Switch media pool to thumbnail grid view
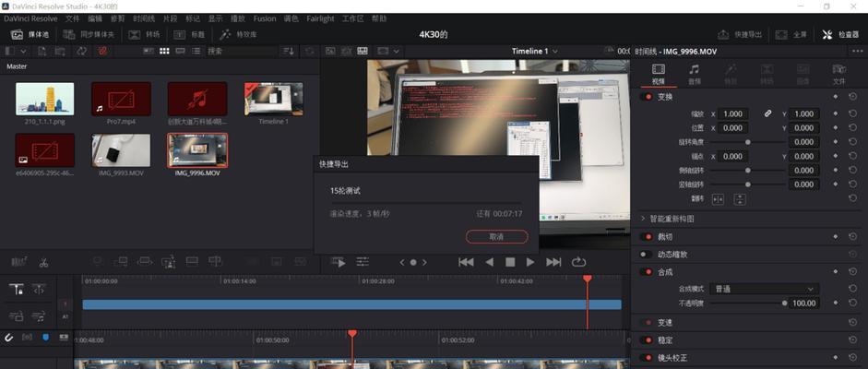 tap(164, 51)
